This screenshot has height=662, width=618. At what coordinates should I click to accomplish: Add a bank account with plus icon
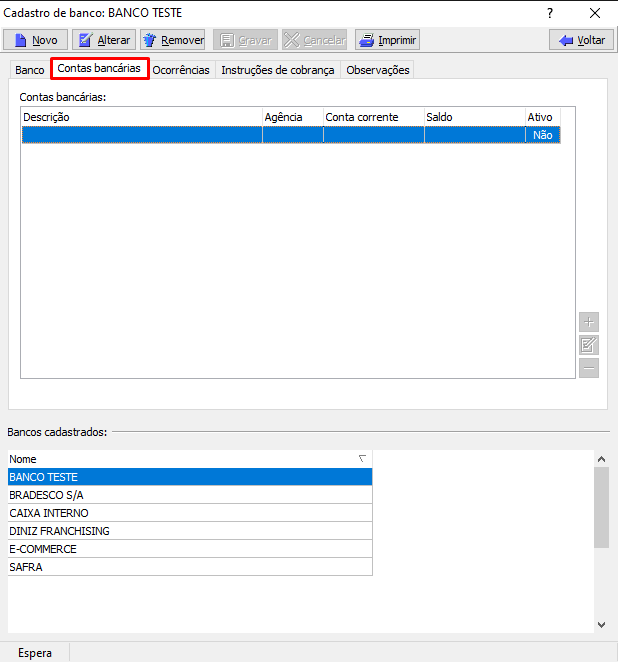click(589, 322)
